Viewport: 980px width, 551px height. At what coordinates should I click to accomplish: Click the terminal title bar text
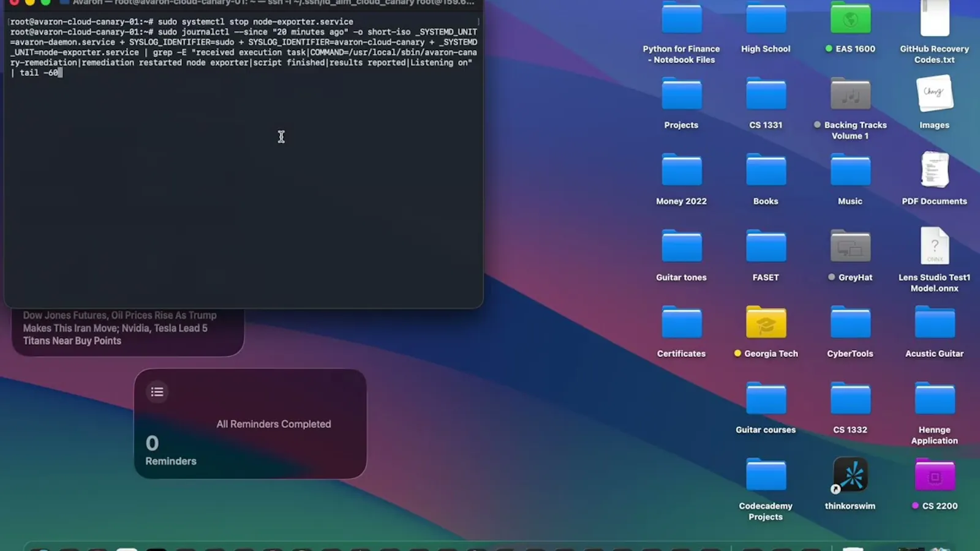click(273, 2)
